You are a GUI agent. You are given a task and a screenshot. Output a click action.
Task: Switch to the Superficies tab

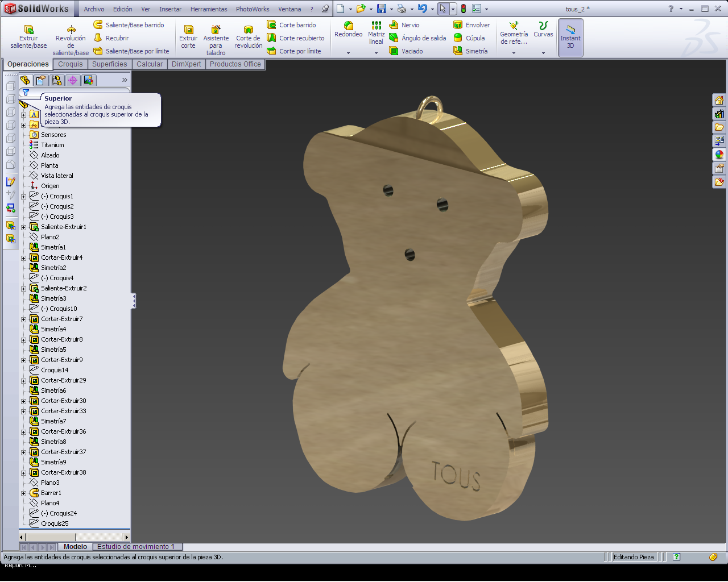point(110,64)
